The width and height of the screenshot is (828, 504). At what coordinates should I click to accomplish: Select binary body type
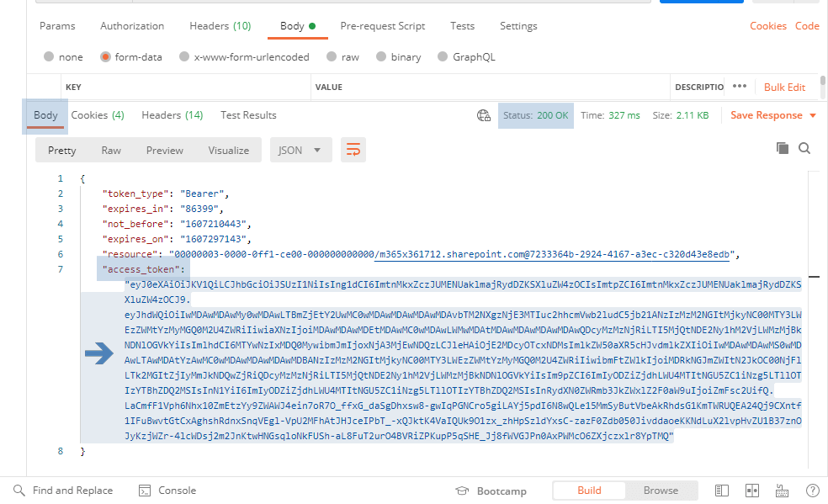coord(381,56)
